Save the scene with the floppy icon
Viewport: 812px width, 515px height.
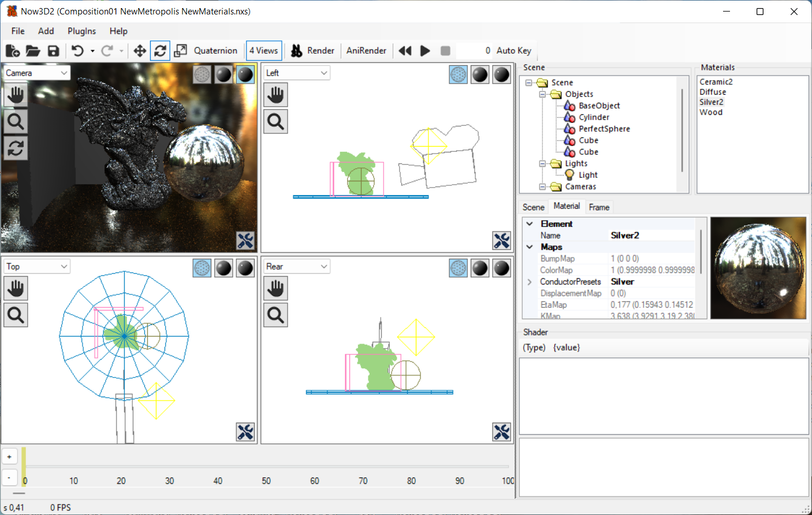click(x=53, y=51)
